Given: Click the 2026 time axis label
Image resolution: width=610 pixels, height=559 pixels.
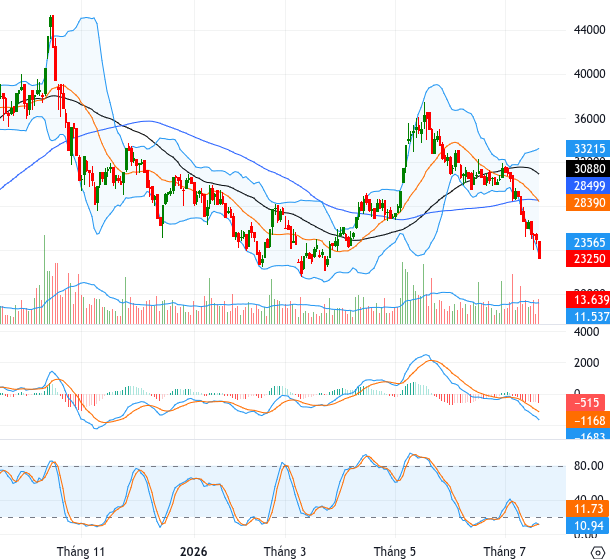Looking at the screenshot, I should [194, 551].
